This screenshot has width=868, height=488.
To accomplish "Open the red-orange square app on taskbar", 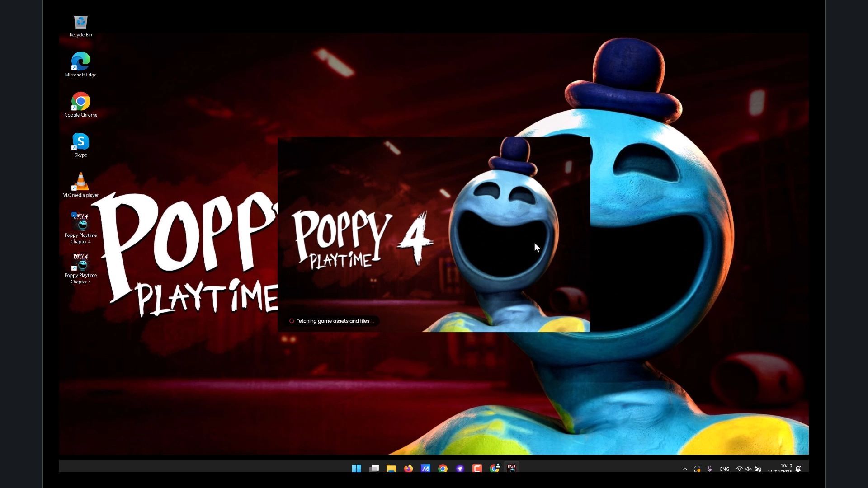I will click(477, 469).
